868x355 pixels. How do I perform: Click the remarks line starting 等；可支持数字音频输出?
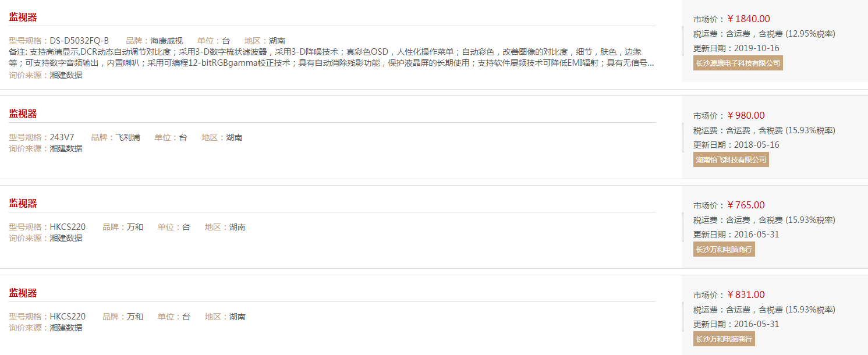[x=331, y=63]
